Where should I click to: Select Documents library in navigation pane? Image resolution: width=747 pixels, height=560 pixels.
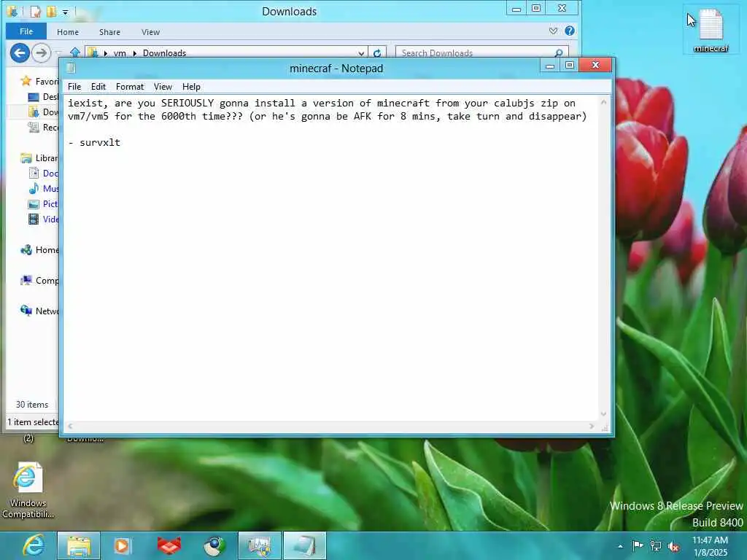[x=43, y=174]
